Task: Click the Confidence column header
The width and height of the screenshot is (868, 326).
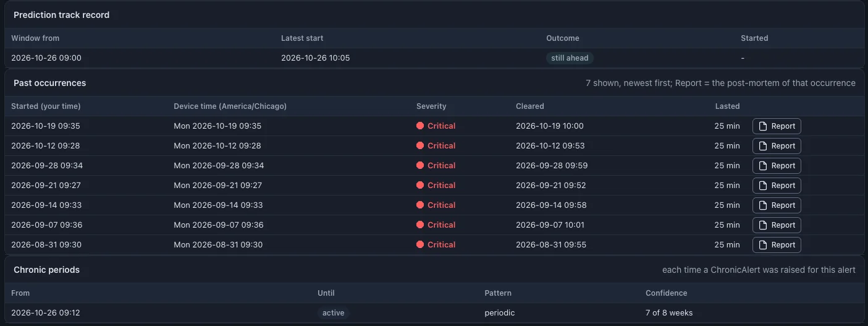Action: click(x=666, y=293)
